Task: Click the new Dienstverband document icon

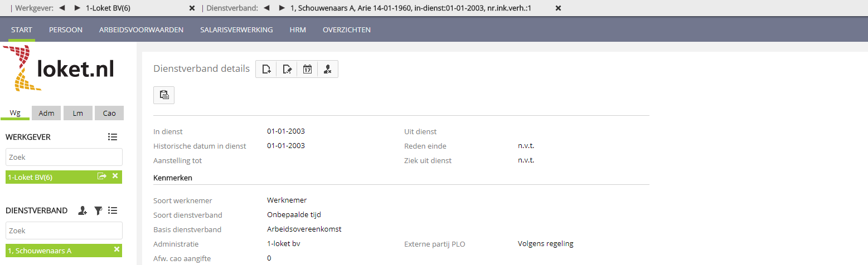Action: click(x=266, y=69)
